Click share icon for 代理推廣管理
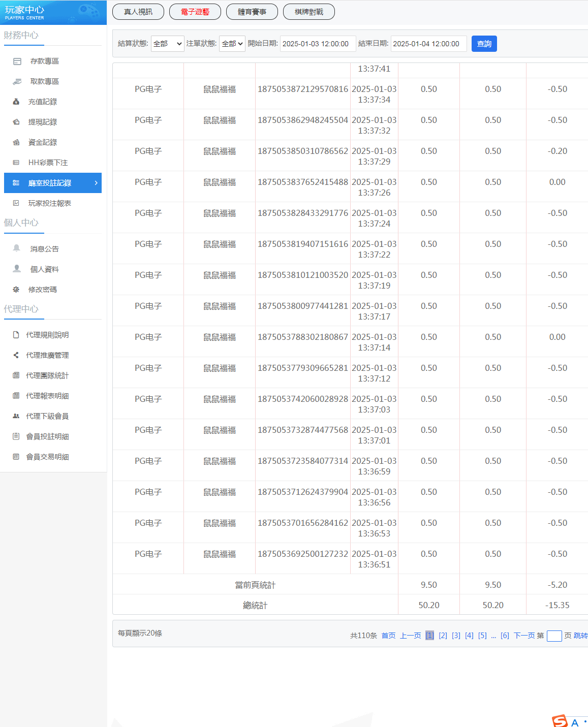The width and height of the screenshot is (588, 727). (x=16, y=355)
